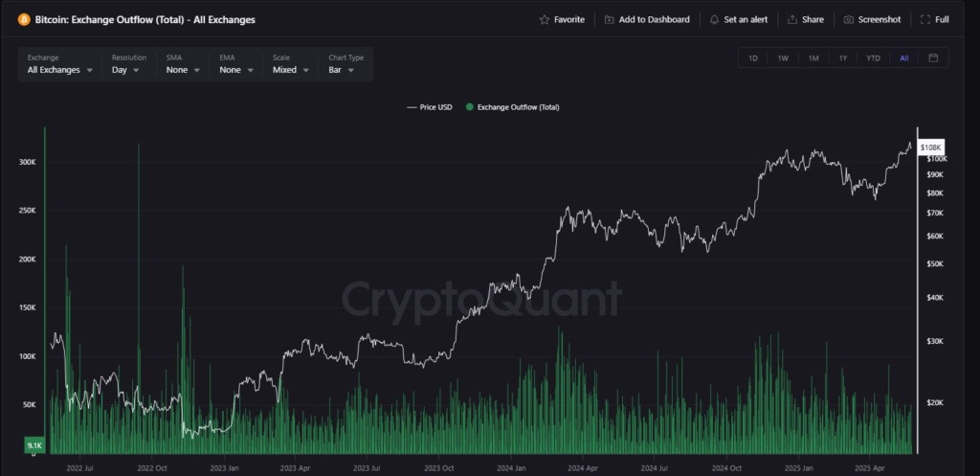Click the 2022 Oct date label
The image size is (980, 476).
[152, 467]
